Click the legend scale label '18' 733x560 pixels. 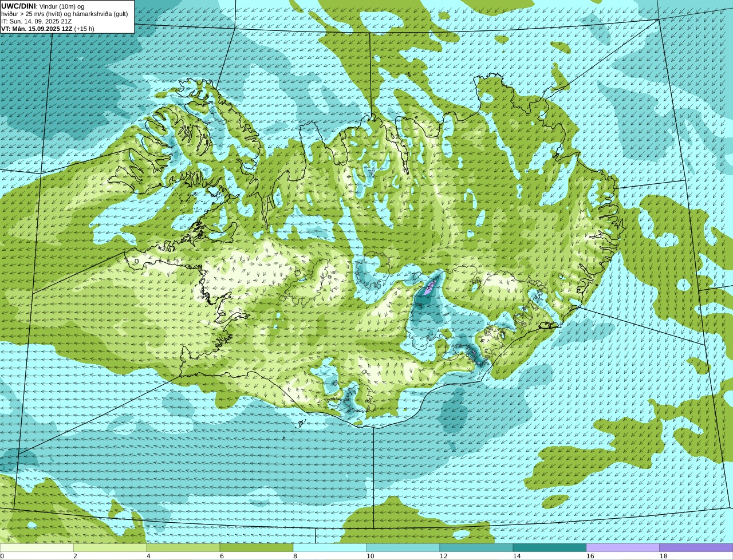click(x=663, y=556)
